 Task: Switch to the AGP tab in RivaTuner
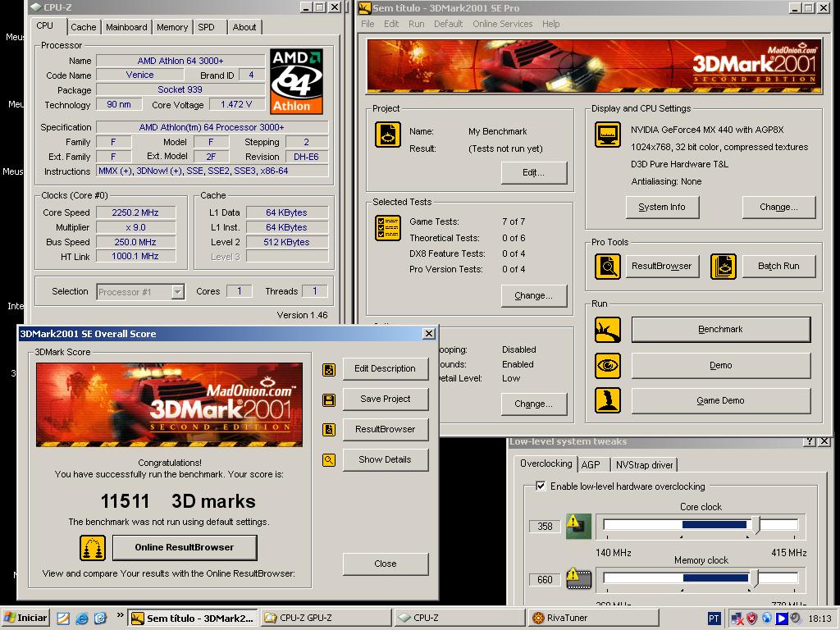point(591,465)
